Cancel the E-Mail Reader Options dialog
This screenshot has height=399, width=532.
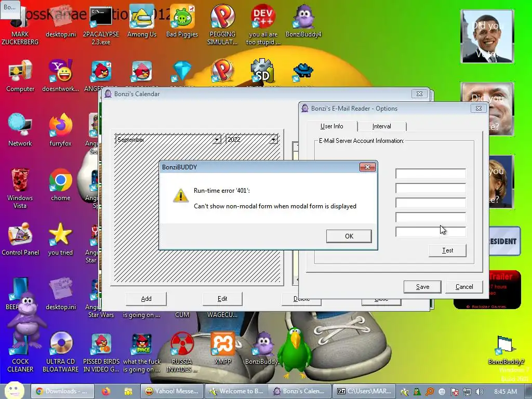pos(464,287)
